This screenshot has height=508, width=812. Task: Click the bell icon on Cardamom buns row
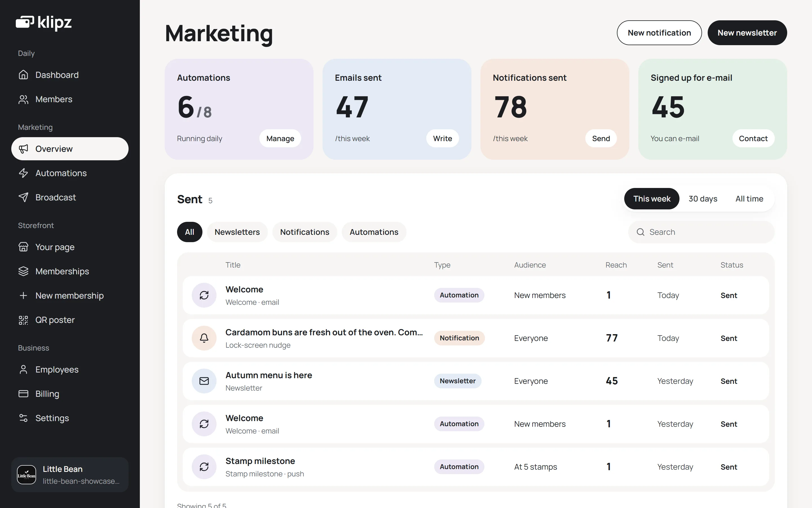click(204, 338)
